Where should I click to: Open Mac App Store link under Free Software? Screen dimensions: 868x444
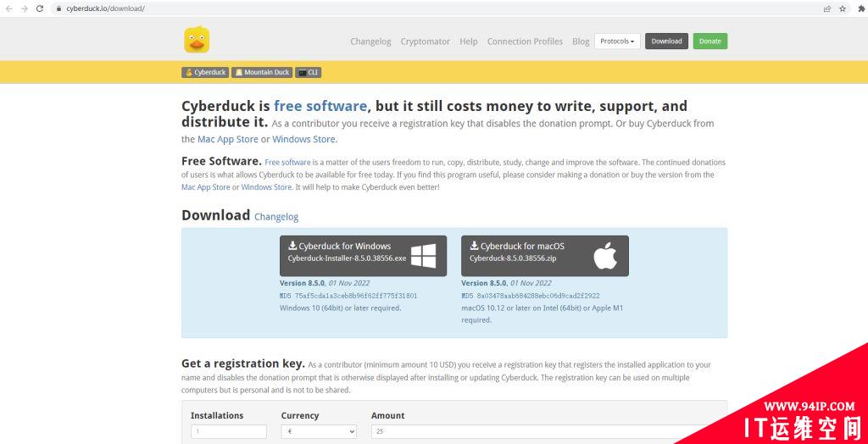(x=205, y=187)
